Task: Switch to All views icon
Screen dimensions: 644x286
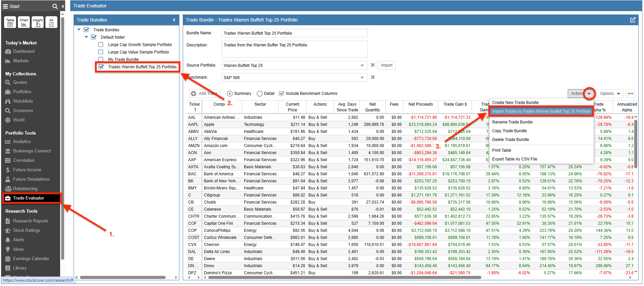Action: point(51,22)
